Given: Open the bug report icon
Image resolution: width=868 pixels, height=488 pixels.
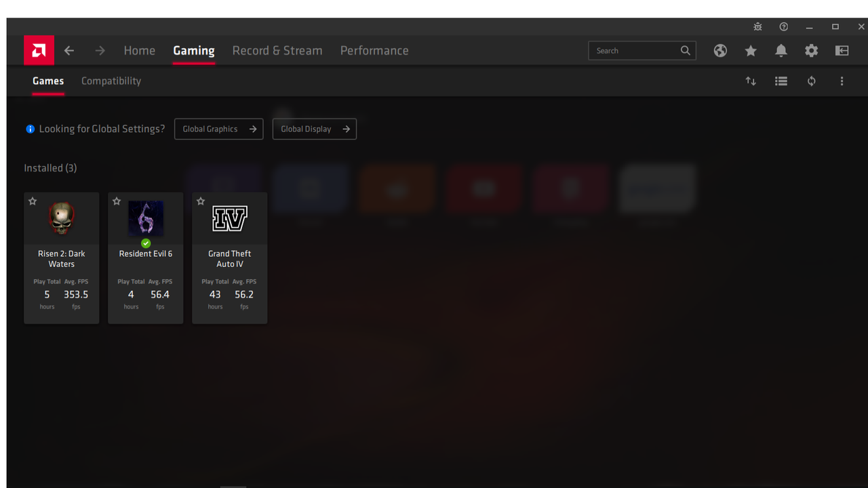Looking at the screenshot, I should pos(758,27).
